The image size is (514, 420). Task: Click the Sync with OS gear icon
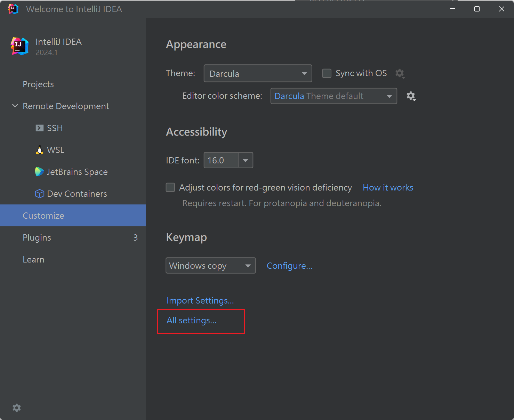(400, 73)
